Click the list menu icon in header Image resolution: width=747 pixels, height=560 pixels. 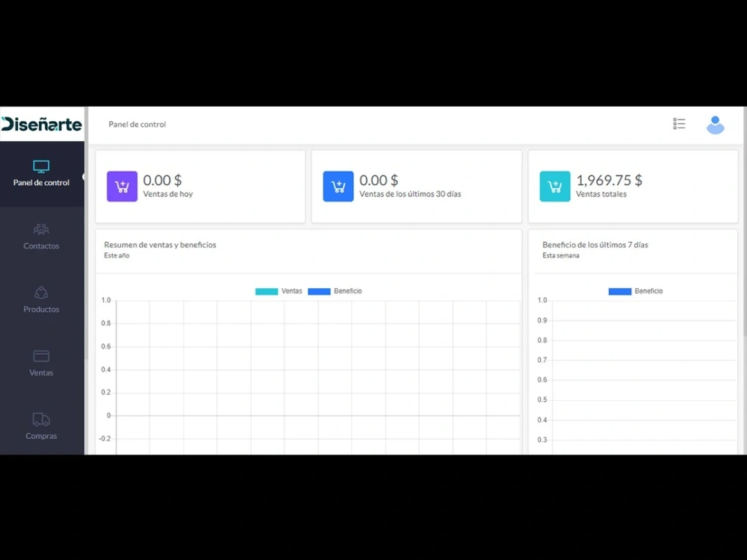[x=679, y=124]
